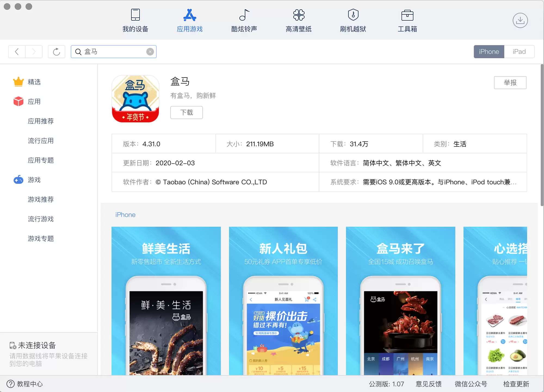
Task: Click the 下载 download button
Action: [186, 113]
